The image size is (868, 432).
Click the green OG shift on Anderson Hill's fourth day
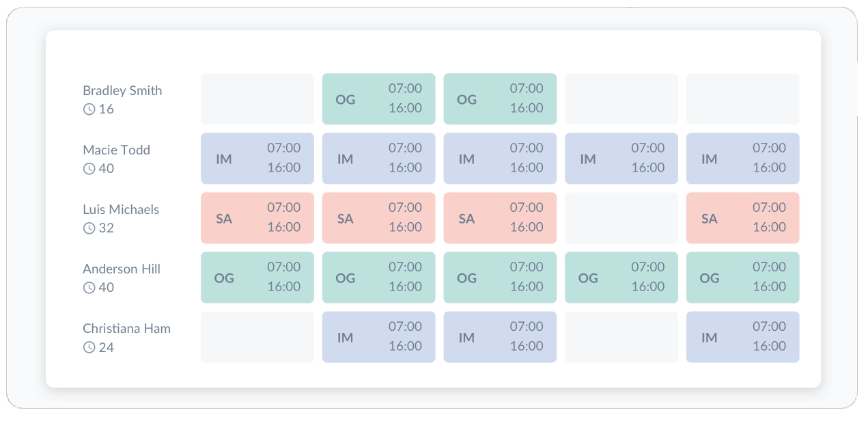pos(621,278)
